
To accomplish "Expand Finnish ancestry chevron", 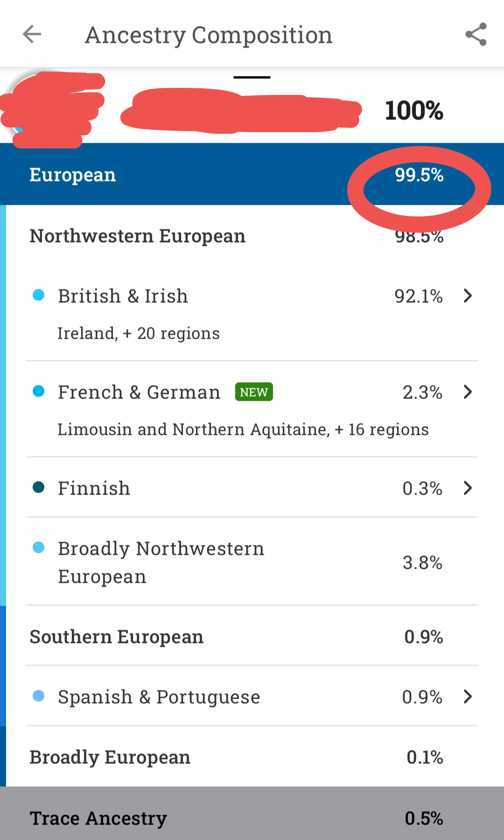I will pyautogui.click(x=468, y=488).
